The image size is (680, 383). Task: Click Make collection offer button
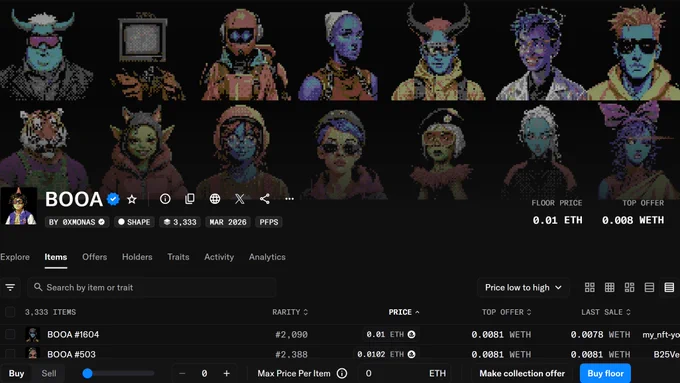(x=522, y=373)
